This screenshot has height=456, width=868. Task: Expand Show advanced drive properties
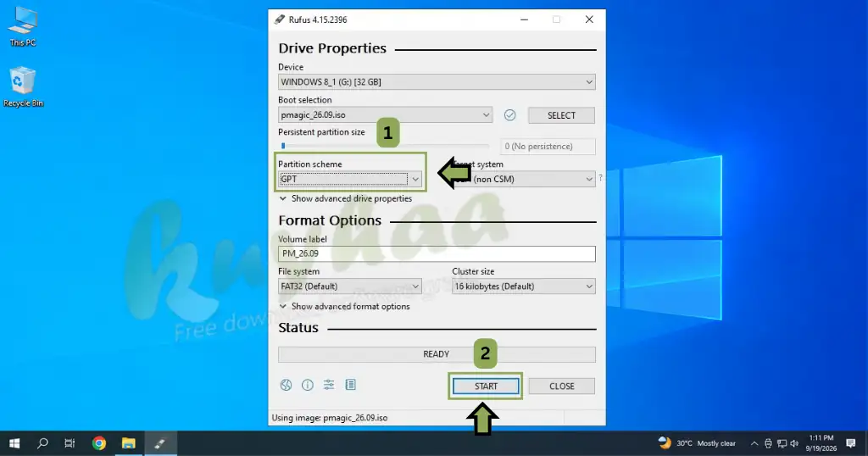pyautogui.click(x=346, y=198)
